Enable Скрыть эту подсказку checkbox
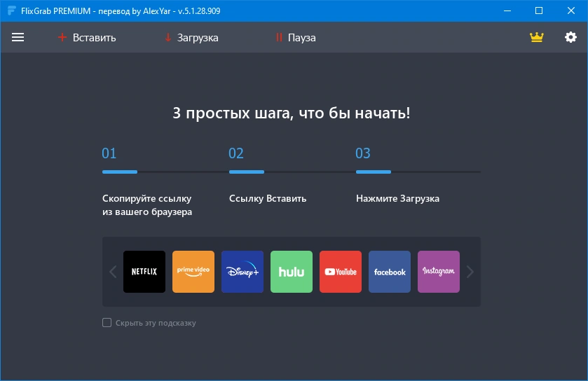The height and width of the screenshot is (381, 588). [x=107, y=323]
